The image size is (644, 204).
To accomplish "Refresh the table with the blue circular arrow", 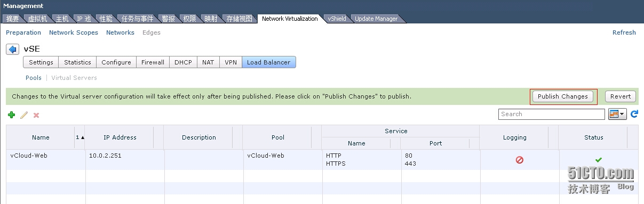I will click(634, 114).
